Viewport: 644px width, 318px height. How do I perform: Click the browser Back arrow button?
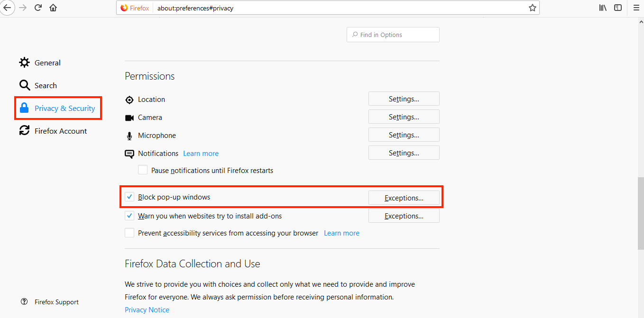tap(6, 8)
